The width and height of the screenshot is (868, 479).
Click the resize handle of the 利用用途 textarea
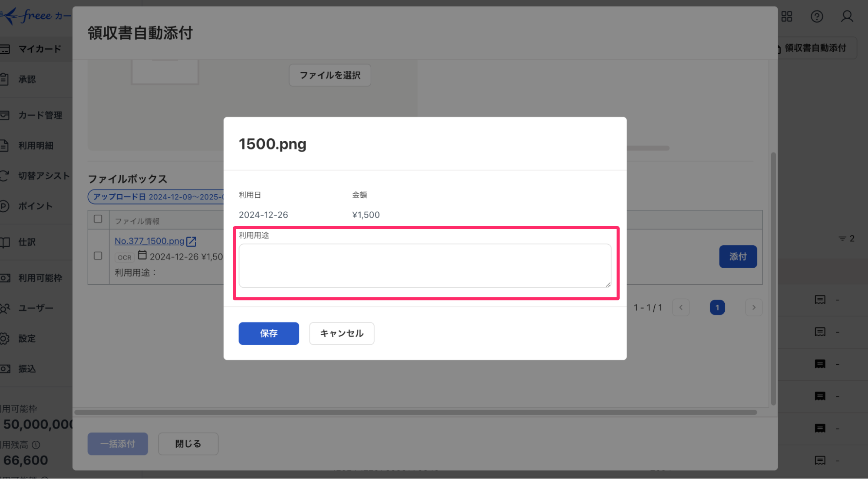click(x=608, y=284)
